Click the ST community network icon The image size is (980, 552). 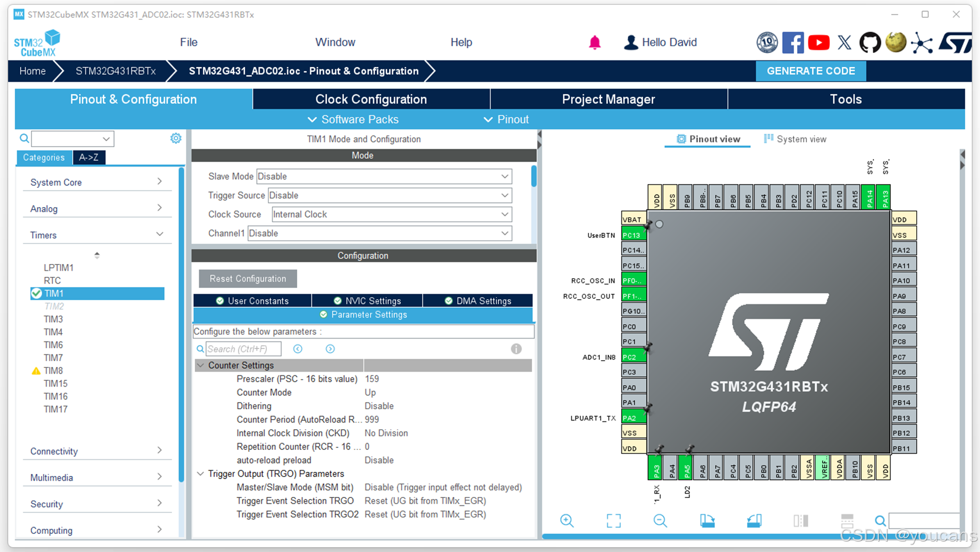(x=922, y=43)
